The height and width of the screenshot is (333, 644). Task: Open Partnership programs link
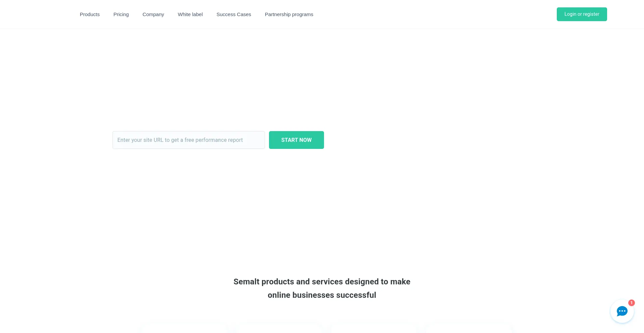click(x=289, y=14)
